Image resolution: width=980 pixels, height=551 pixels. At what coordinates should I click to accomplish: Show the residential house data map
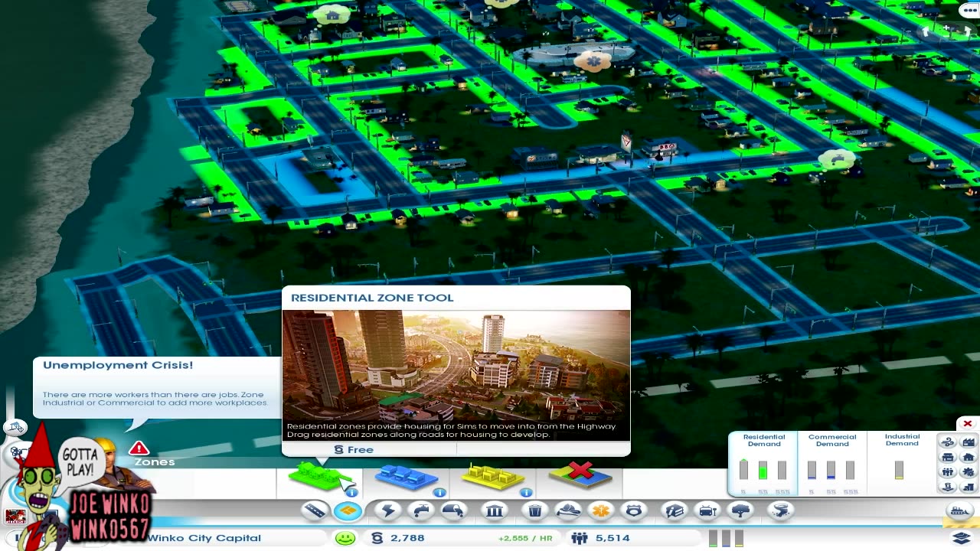click(x=968, y=457)
